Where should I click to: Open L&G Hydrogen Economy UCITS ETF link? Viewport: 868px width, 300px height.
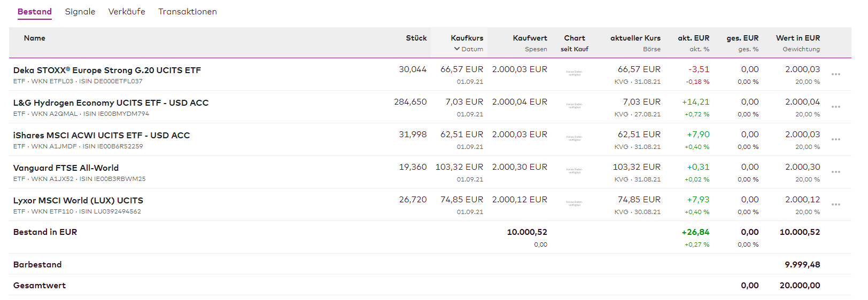click(x=111, y=103)
